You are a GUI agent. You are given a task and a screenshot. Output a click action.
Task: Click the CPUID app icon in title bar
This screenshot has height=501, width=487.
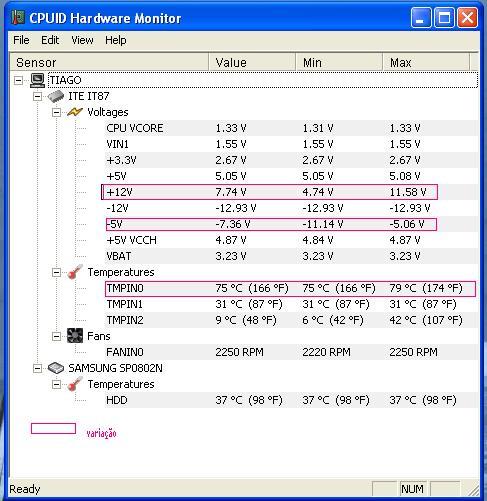pyautogui.click(x=17, y=17)
